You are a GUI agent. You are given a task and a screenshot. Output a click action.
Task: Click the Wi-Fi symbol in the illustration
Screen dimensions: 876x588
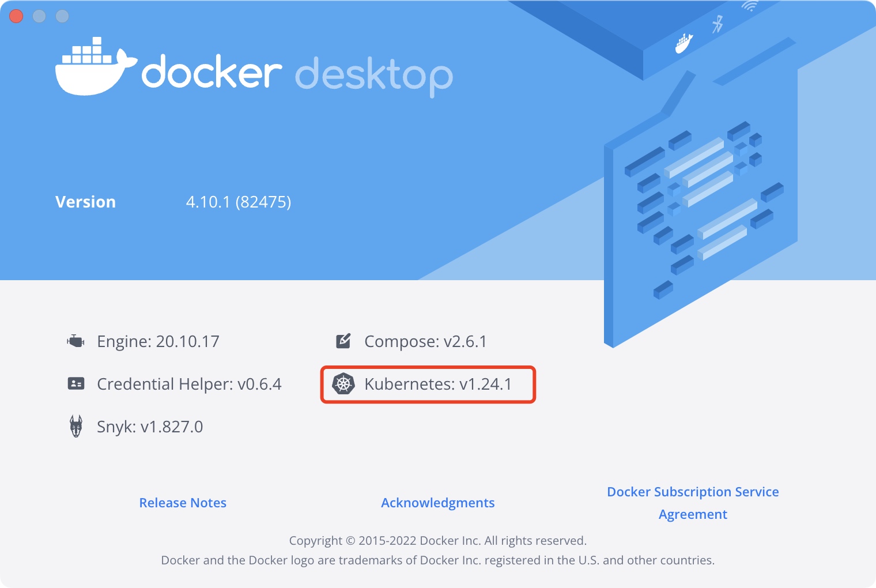point(749,6)
